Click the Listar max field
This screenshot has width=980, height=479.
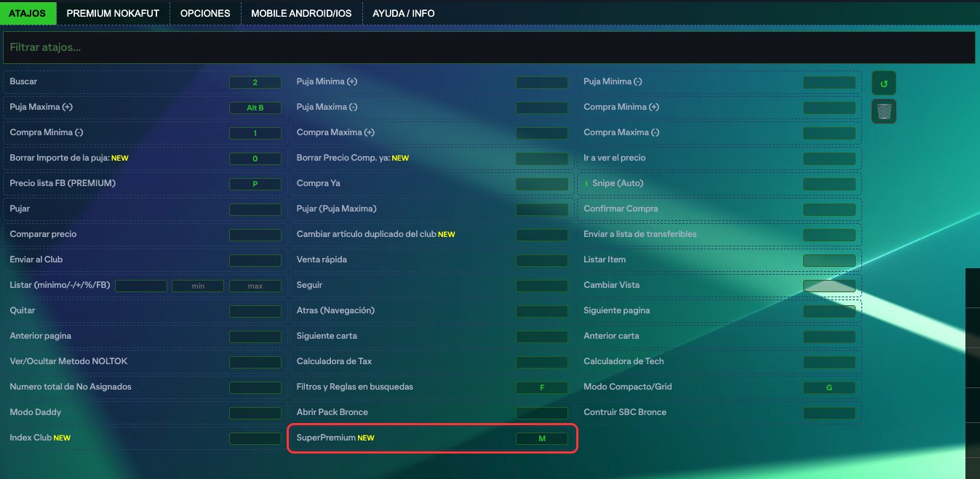[x=255, y=286]
